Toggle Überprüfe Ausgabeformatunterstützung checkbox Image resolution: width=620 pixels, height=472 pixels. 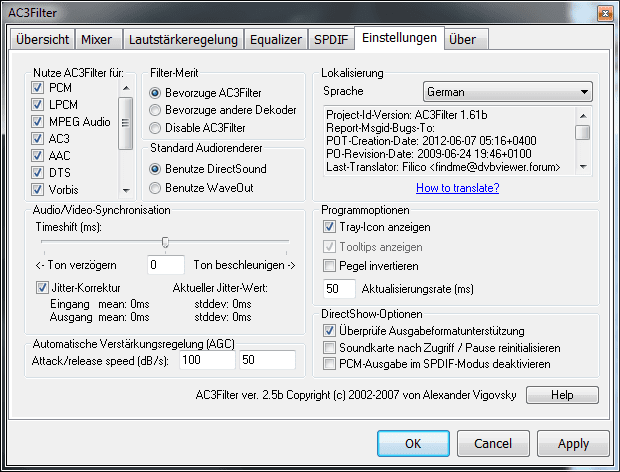tap(329, 330)
